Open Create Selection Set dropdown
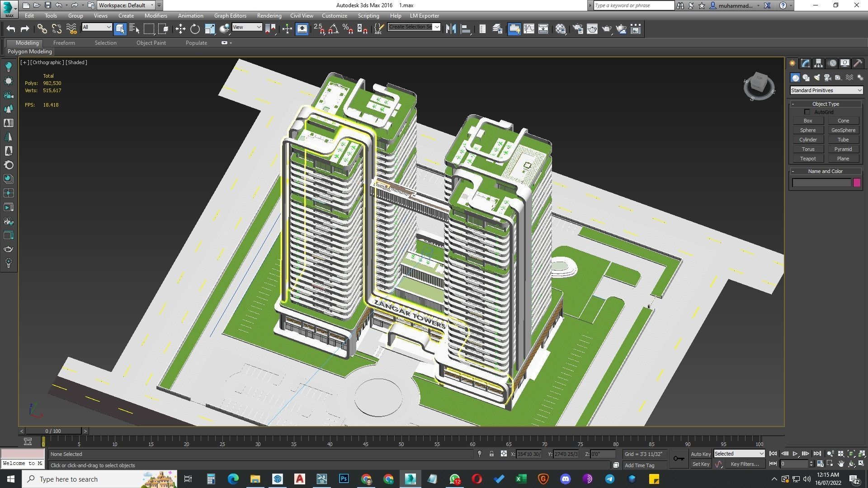868x488 pixels. click(414, 27)
